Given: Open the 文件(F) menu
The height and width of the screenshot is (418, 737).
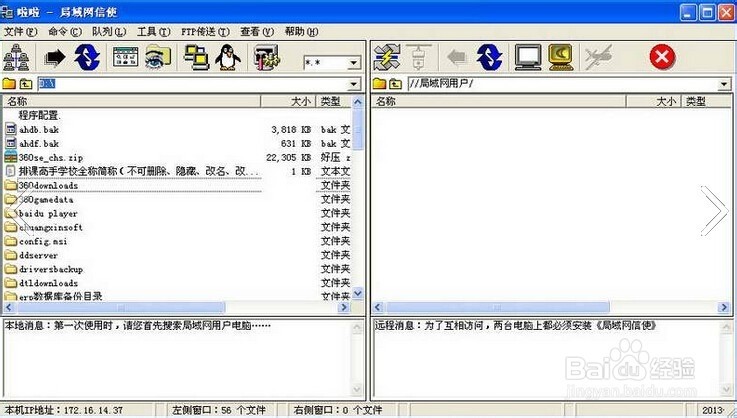Looking at the screenshot, I should point(20,32).
